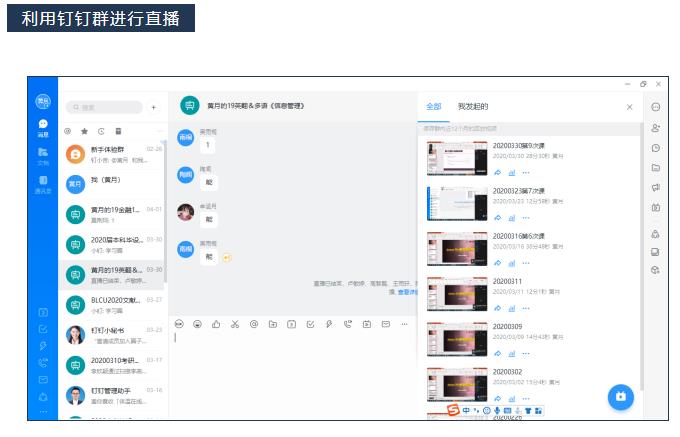Image resolution: width=680 pixels, height=437 pixels.
Task: Switch to the 全部 tab
Action: [x=433, y=106]
